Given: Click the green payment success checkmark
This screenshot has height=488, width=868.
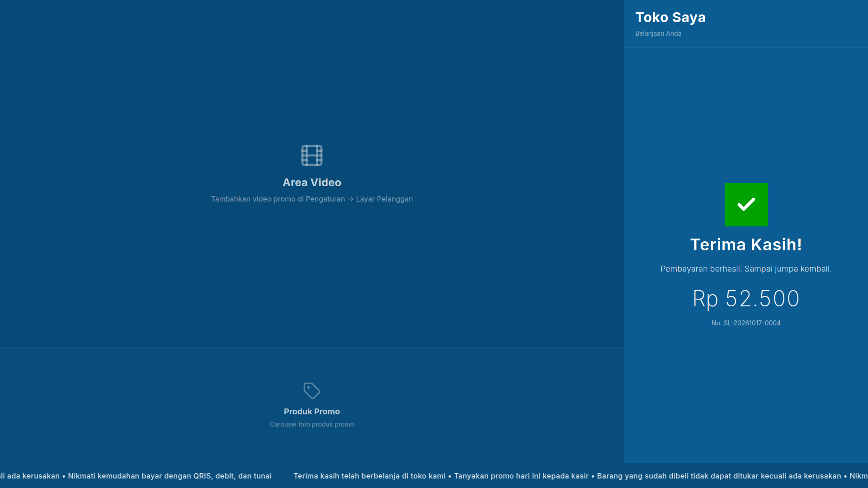Looking at the screenshot, I should (x=746, y=205).
